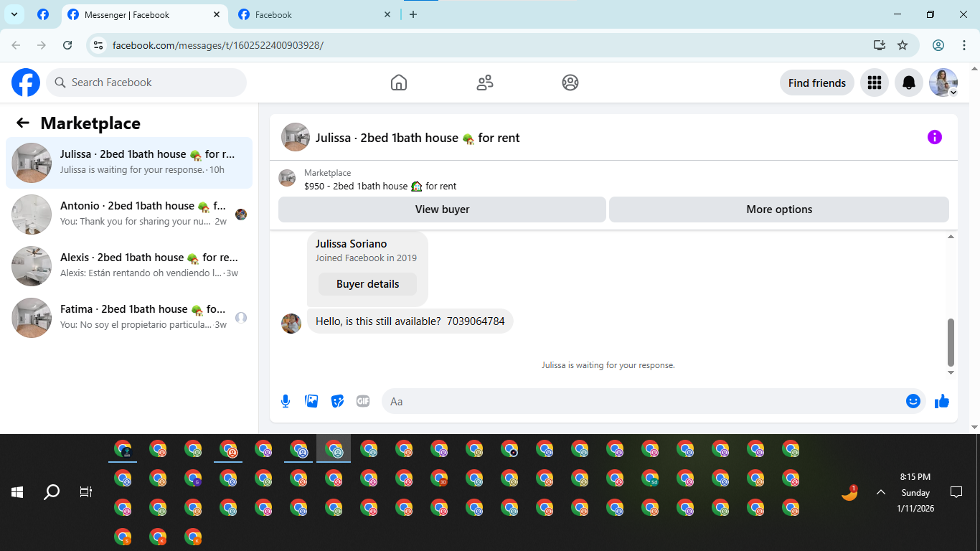Image resolution: width=980 pixels, height=551 pixels.
Task: Open Alexis conversation in the Marketplace list
Action: tap(129, 266)
